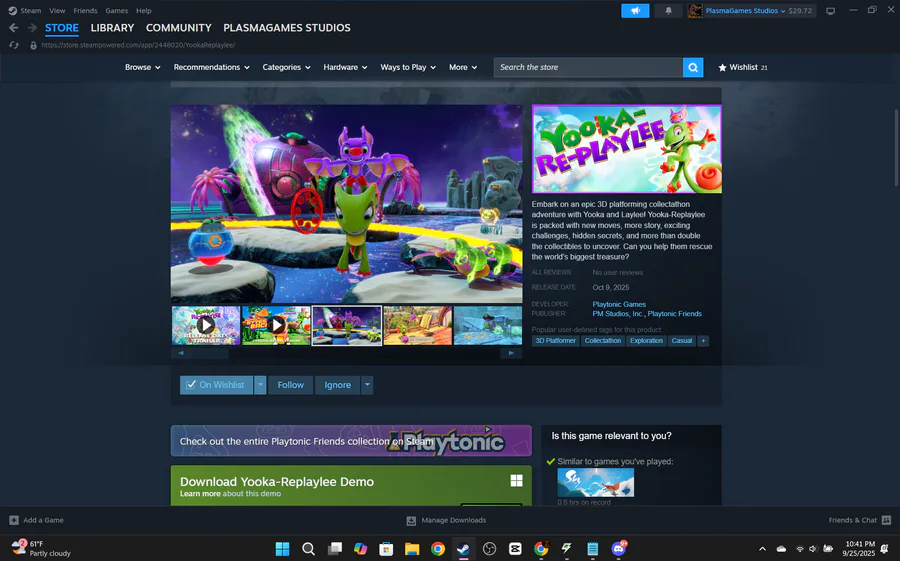
Task: Enter Big Picture mode with monitor icon
Action: [x=830, y=11]
